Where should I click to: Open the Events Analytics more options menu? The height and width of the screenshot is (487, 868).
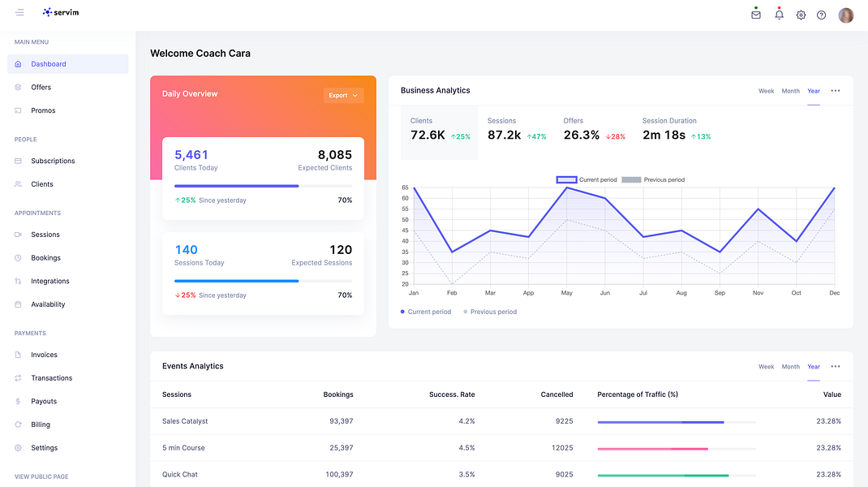click(x=836, y=366)
